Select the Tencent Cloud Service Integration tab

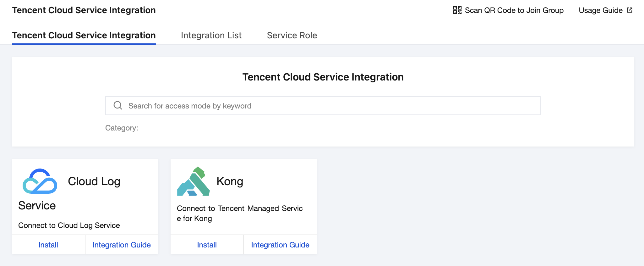tap(84, 35)
